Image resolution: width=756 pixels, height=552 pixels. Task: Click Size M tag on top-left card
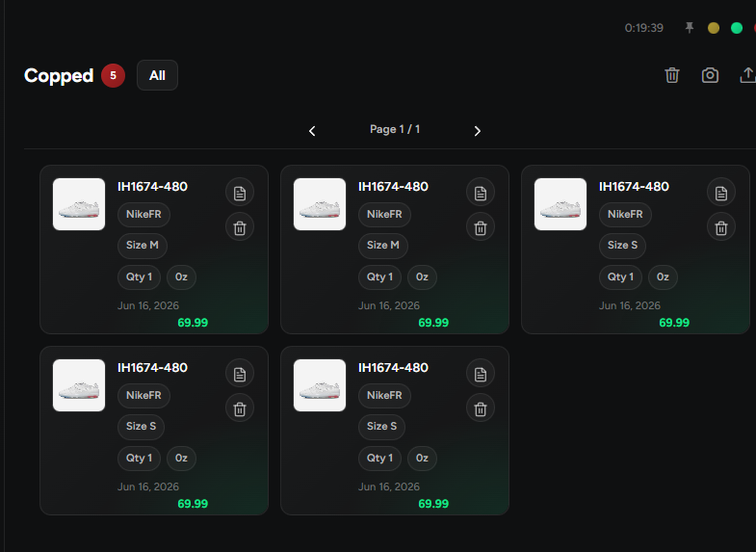[x=143, y=246]
